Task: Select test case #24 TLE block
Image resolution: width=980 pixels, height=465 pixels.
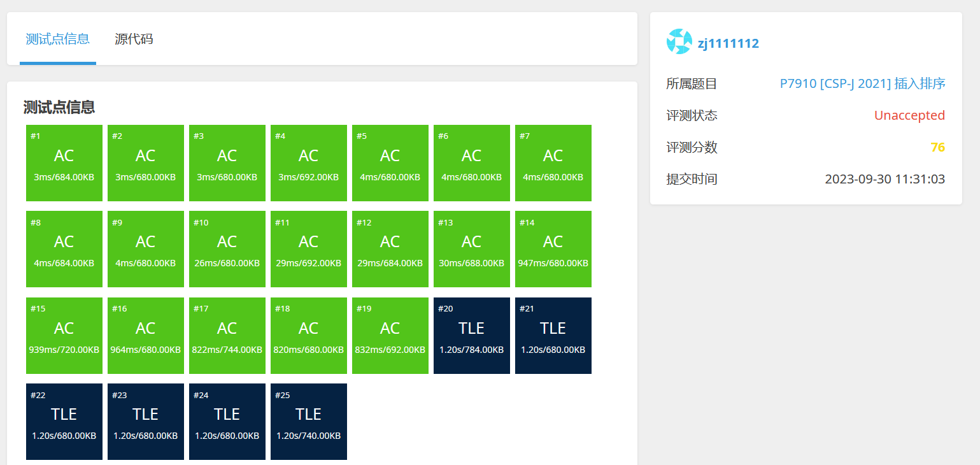Action: tap(227, 422)
